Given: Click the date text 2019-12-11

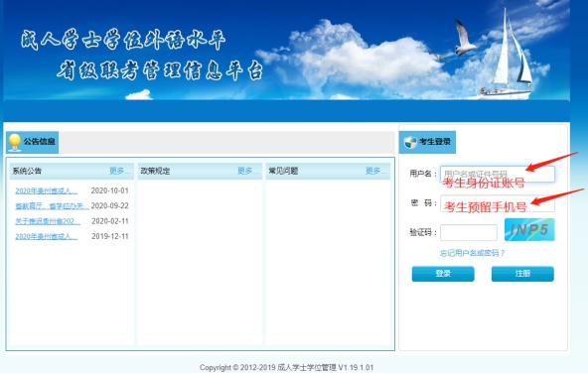Looking at the screenshot, I should [x=110, y=237].
